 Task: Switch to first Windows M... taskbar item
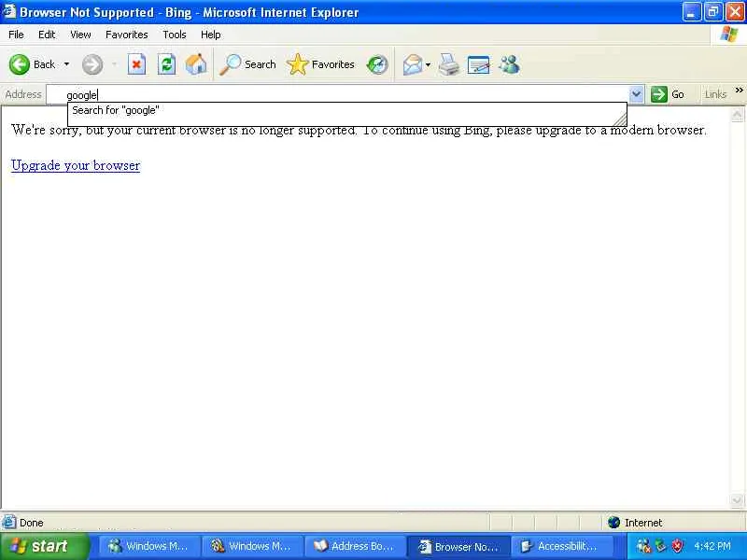tap(148, 546)
